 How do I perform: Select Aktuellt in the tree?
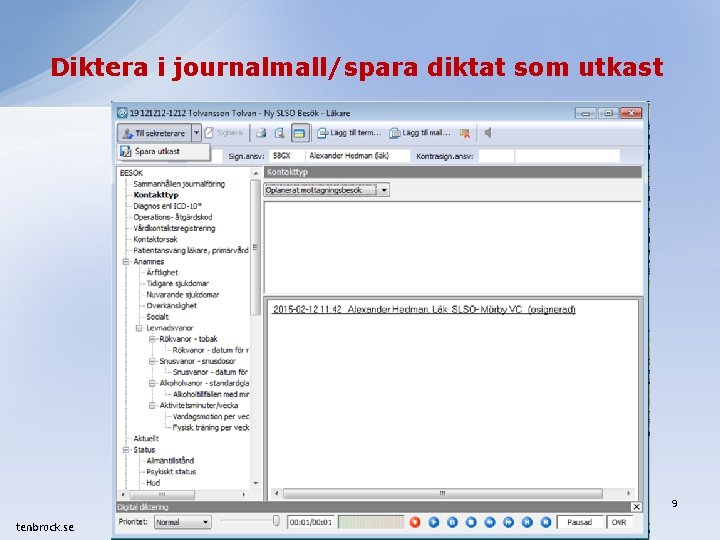[x=146, y=439]
